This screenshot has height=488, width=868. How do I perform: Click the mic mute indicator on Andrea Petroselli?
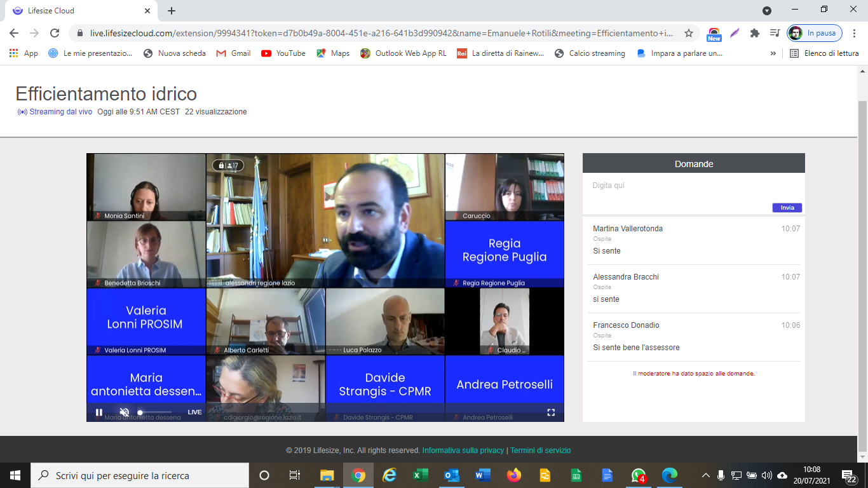(456, 417)
